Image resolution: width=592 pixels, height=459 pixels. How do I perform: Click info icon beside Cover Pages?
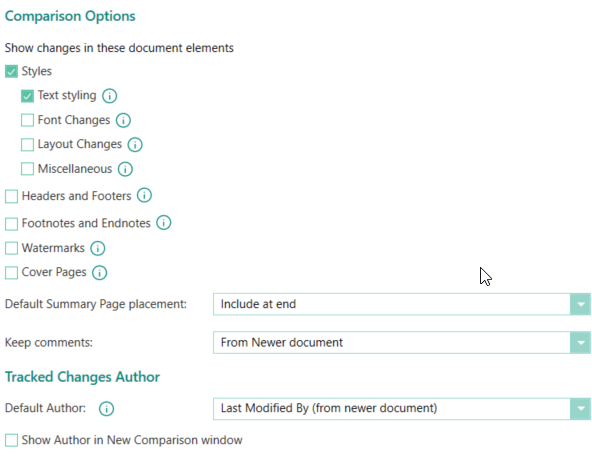(100, 273)
